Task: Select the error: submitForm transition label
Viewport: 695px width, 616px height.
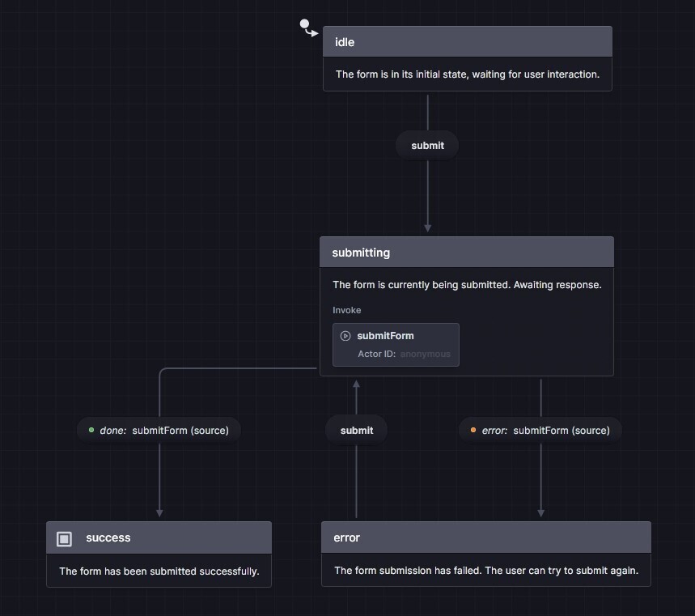Action: 540,430
